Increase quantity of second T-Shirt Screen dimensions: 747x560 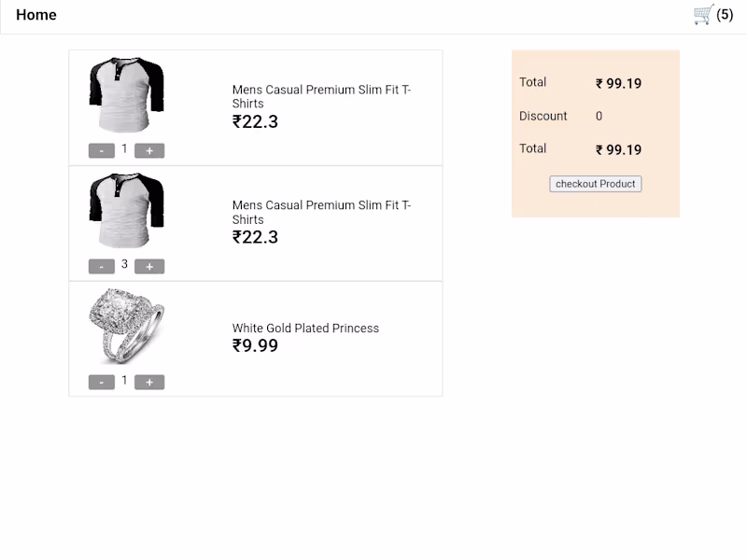coord(149,265)
